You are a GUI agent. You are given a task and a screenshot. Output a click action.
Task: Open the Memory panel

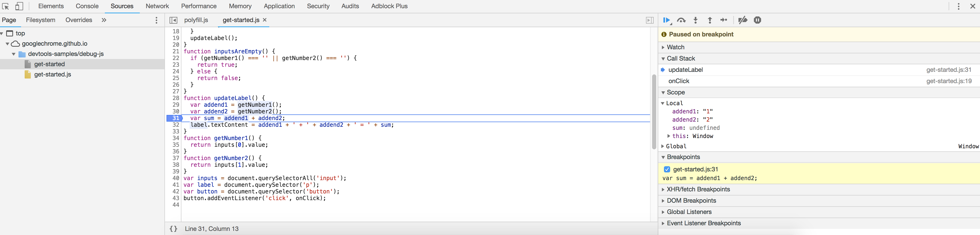tap(240, 6)
